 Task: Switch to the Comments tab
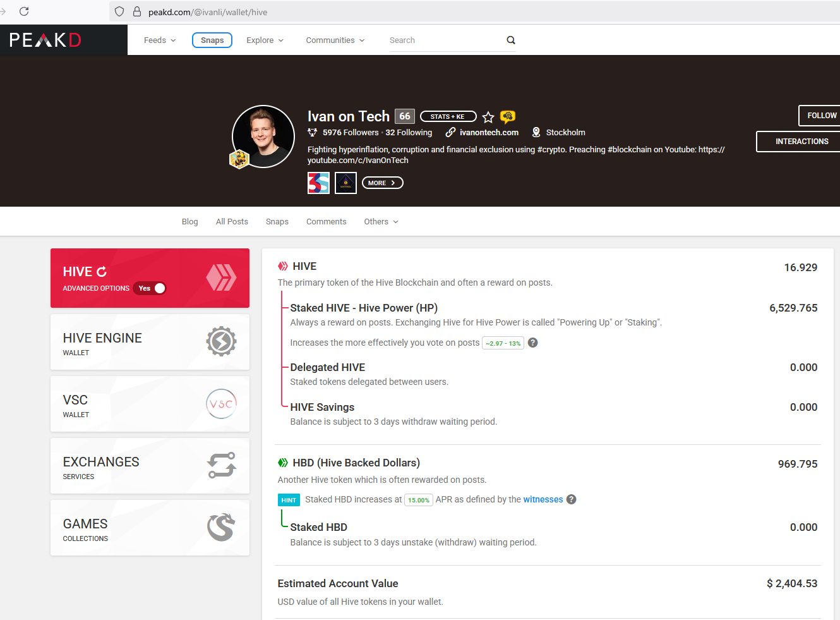[326, 222]
